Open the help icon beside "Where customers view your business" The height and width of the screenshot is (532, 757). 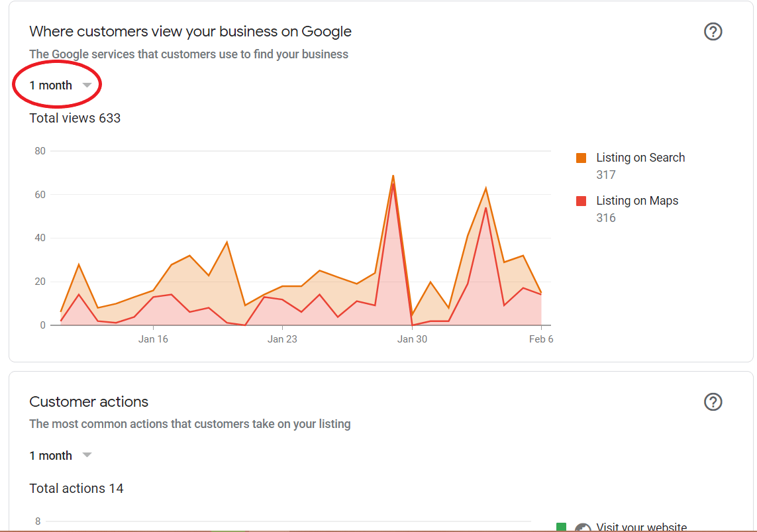coord(713,31)
